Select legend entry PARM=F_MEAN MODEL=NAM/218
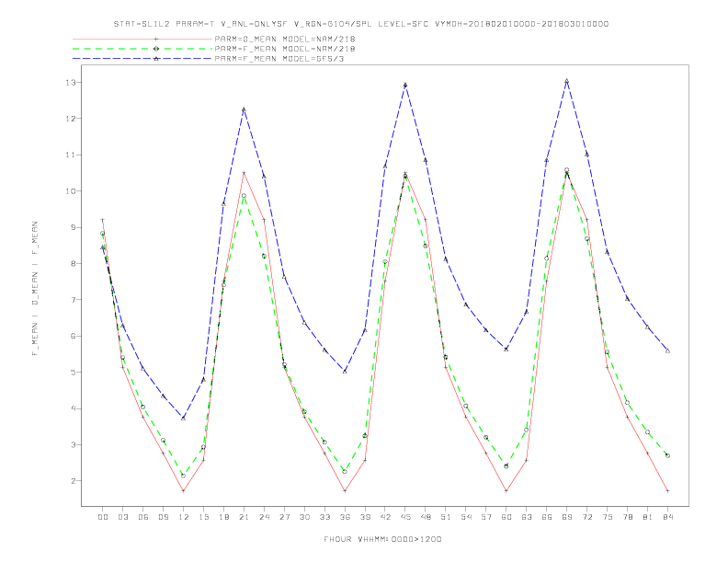This screenshot has width=728, height=563. 285,49
